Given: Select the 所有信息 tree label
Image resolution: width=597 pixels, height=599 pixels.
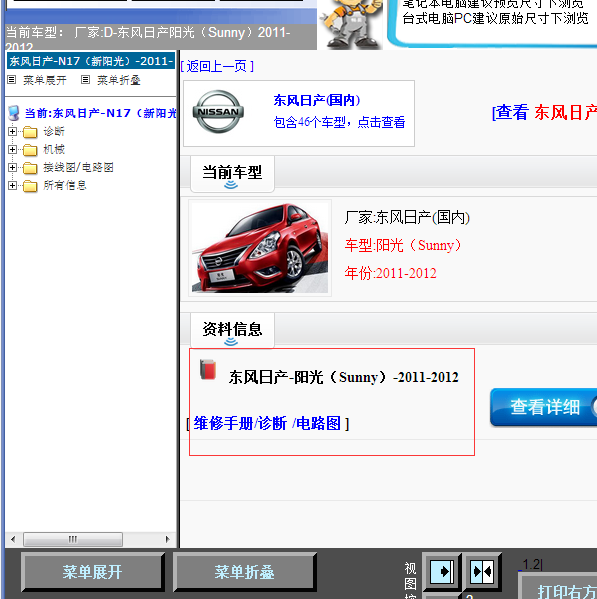Looking at the screenshot, I should point(65,185).
